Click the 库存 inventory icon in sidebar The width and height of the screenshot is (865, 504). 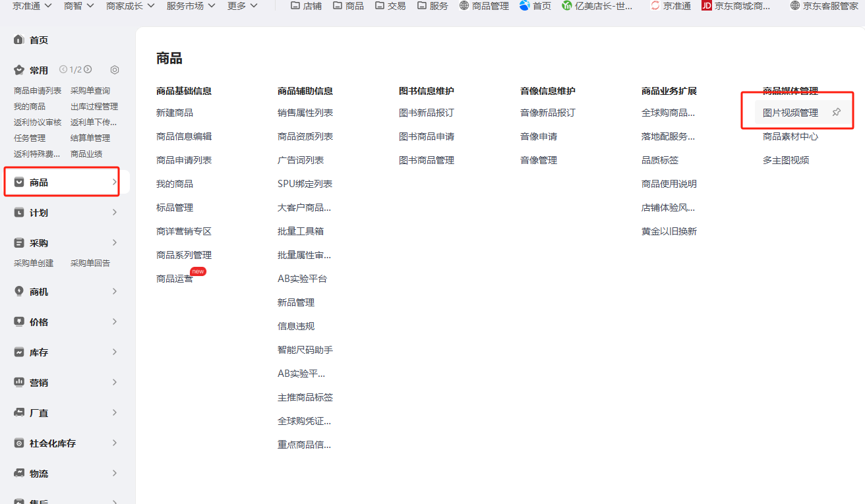19,352
